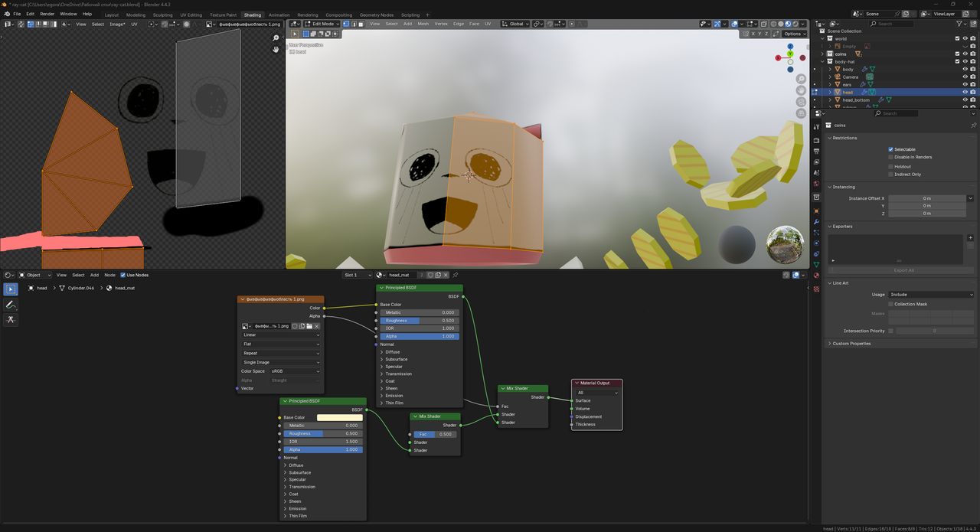Switch to the Modeling workspace tab
980x532 pixels.
click(x=136, y=15)
